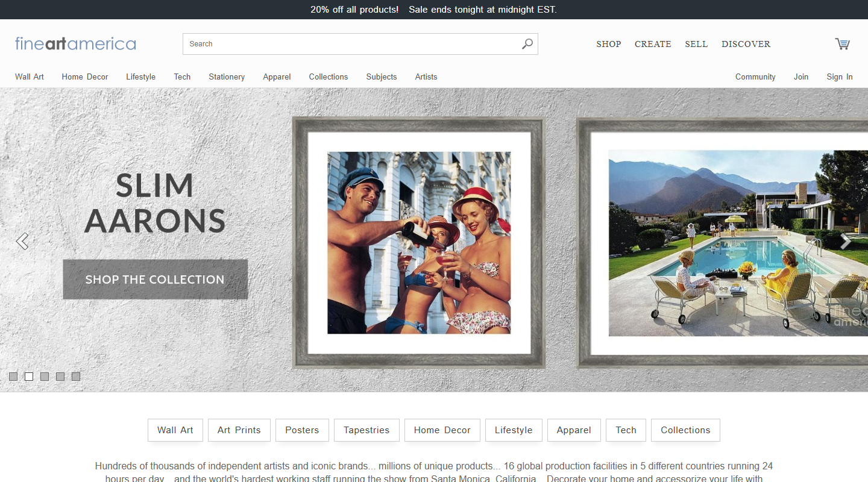Click the Collections category button

(685, 430)
